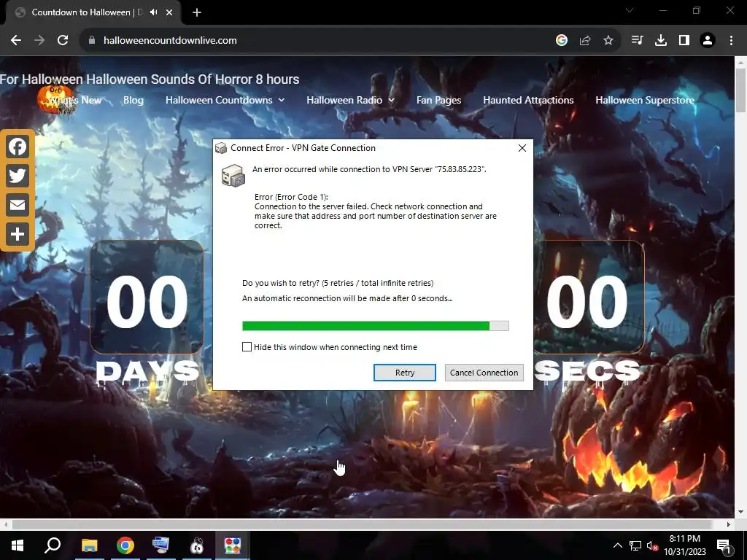This screenshot has width=747, height=560.
Task: Close the Countdown to Halloween tab
Action: 169,12
